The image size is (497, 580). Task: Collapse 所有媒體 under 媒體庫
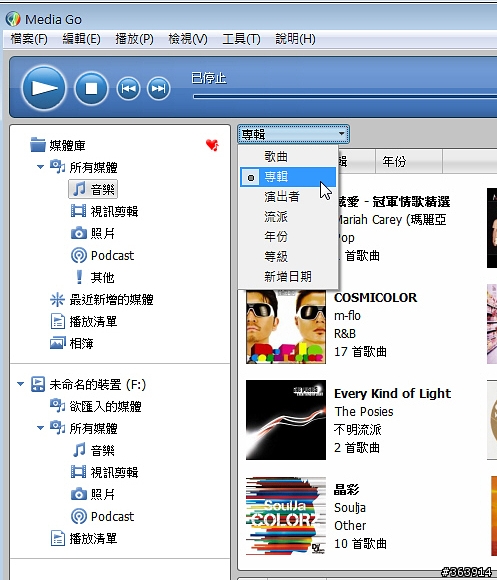[40, 167]
